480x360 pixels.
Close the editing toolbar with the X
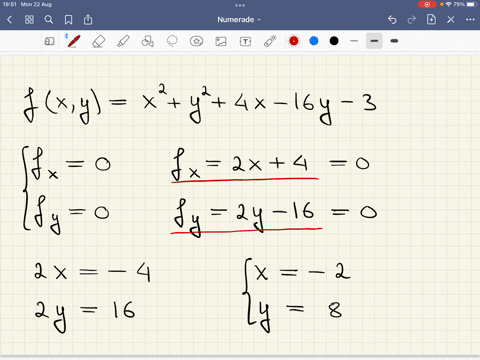click(451, 20)
